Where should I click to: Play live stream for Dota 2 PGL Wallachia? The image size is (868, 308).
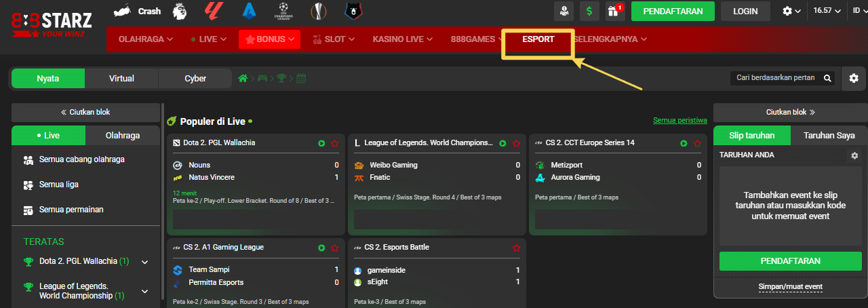pos(321,143)
